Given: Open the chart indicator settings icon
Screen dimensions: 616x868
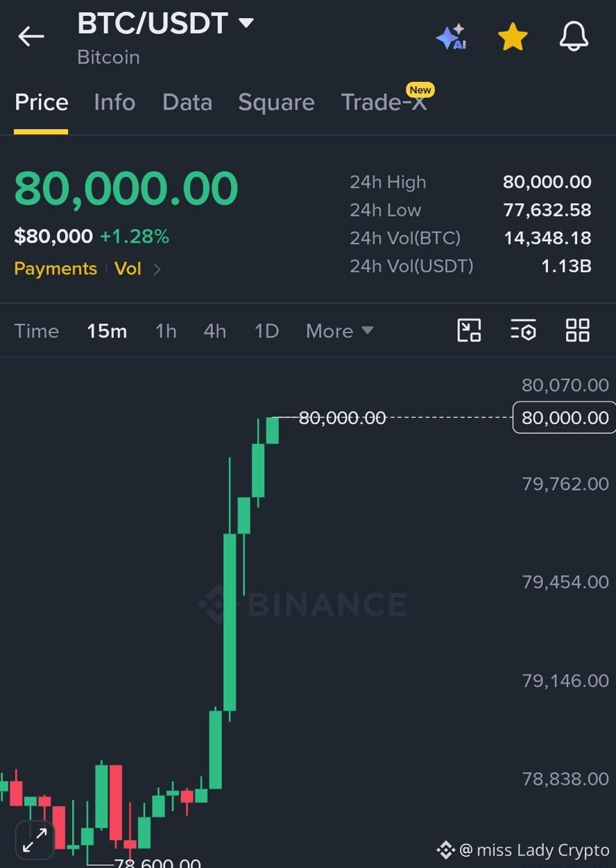Looking at the screenshot, I should tap(523, 330).
